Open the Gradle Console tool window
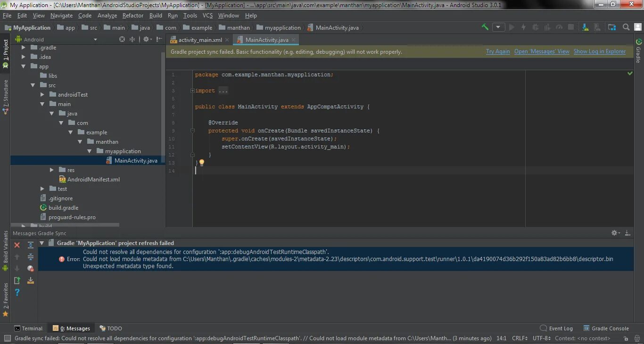 (606, 328)
